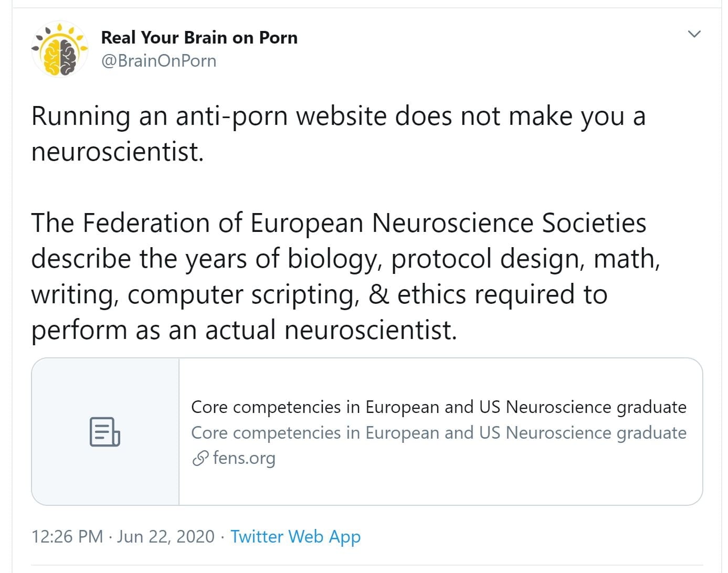Click the "perform as an actual neuroscientist." line
The width and height of the screenshot is (728, 573).
(x=244, y=330)
